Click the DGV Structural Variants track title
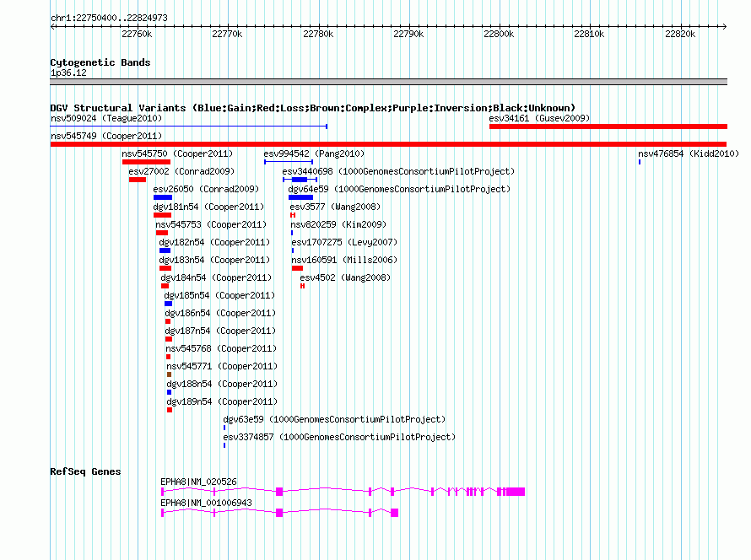751x560 pixels. pos(313,108)
